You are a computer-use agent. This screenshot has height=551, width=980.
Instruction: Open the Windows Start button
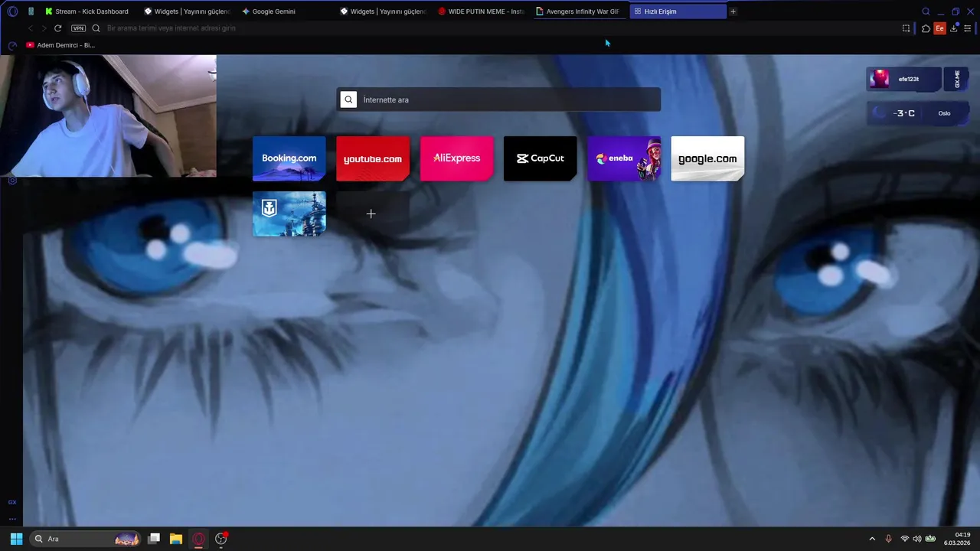coord(16,539)
